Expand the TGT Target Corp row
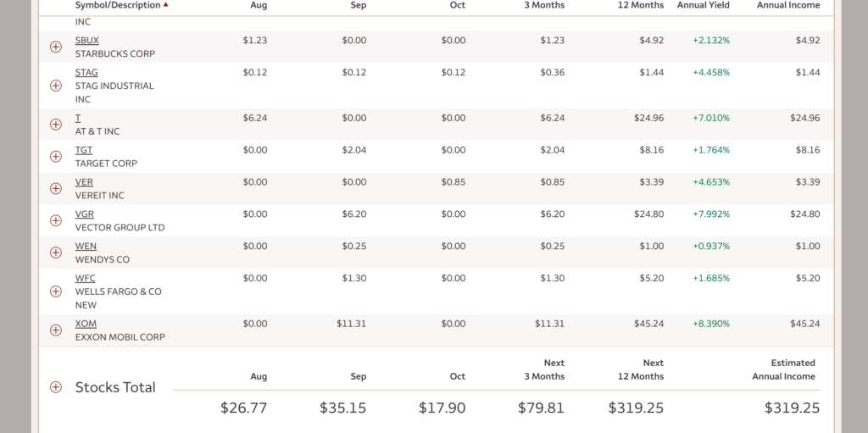 tap(56, 157)
